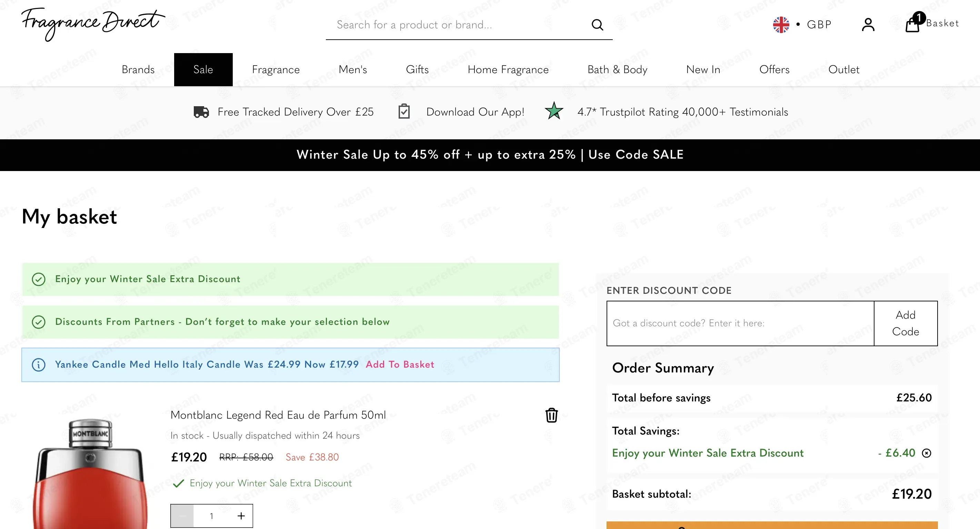Add Yankee Candle via Add To Basket link
980x529 pixels.
pos(400,365)
